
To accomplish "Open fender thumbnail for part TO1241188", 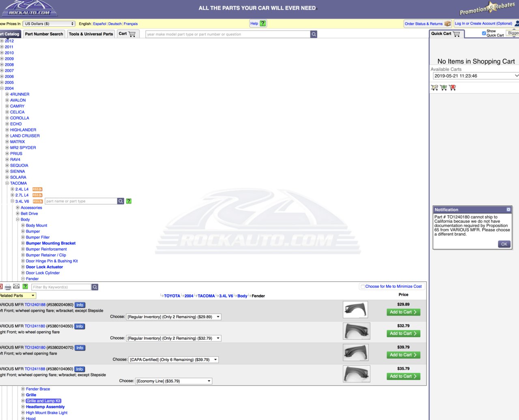I will click(356, 374).
